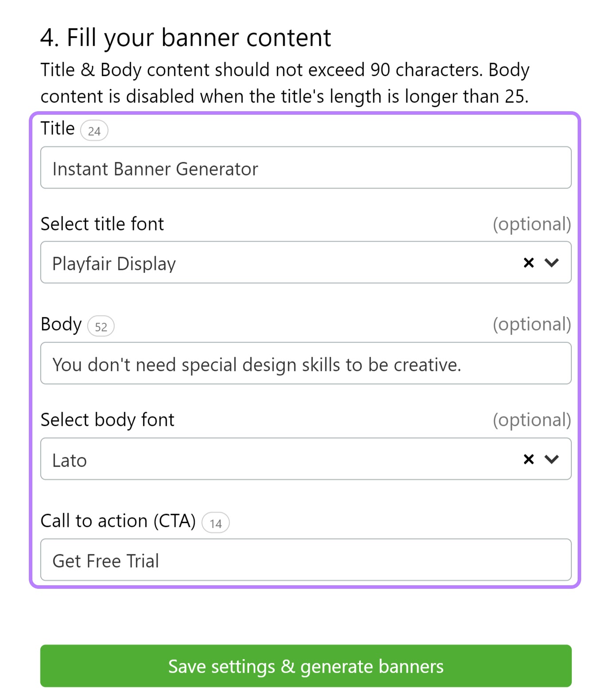Click the Select title font label
Screen dimensions: 614x700
(102, 224)
